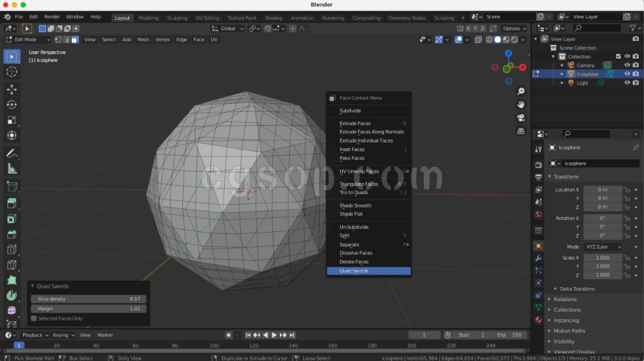Select the Annotate pencil tool

pos(12,154)
